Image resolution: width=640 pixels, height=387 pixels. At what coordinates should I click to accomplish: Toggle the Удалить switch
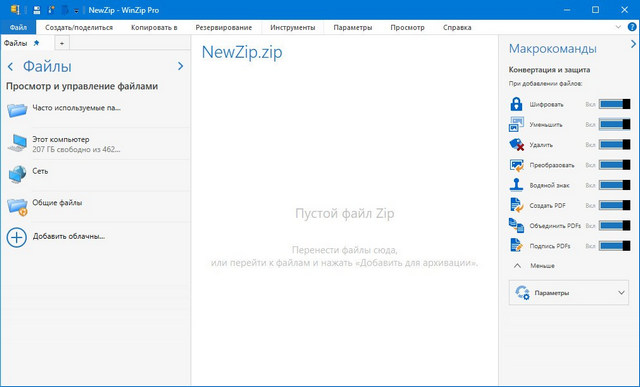[614, 145]
